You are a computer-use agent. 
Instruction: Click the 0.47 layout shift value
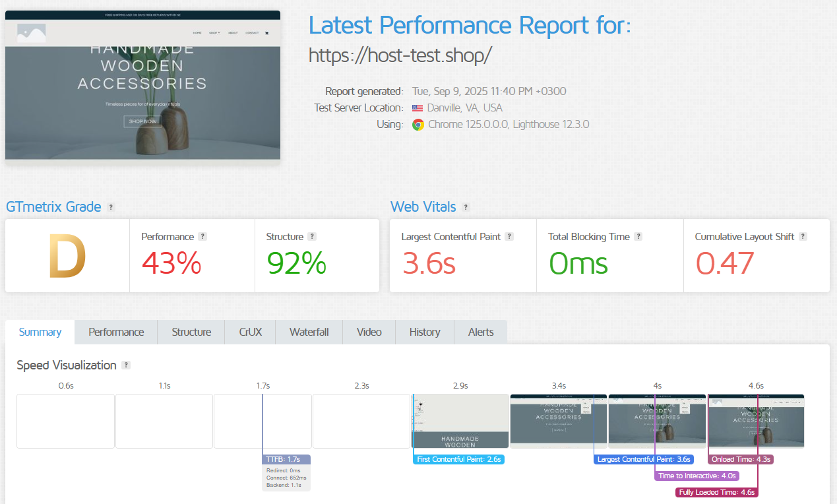(724, 264)
